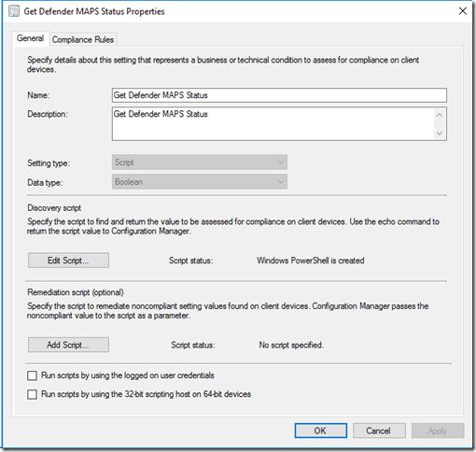The height and width of the screenshot is (452, 476).
Task: Click the 'Data type:' label
Action: pyautogui.click(x=45, y=183)
